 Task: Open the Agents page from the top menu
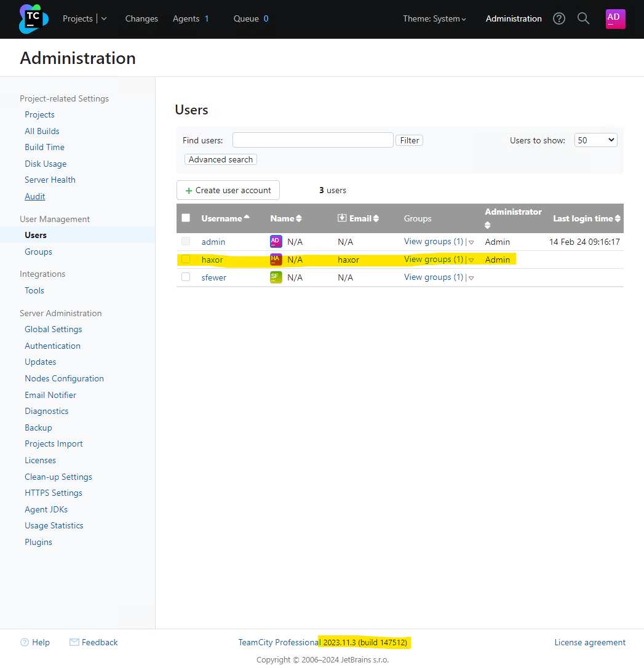pos(186,18)
